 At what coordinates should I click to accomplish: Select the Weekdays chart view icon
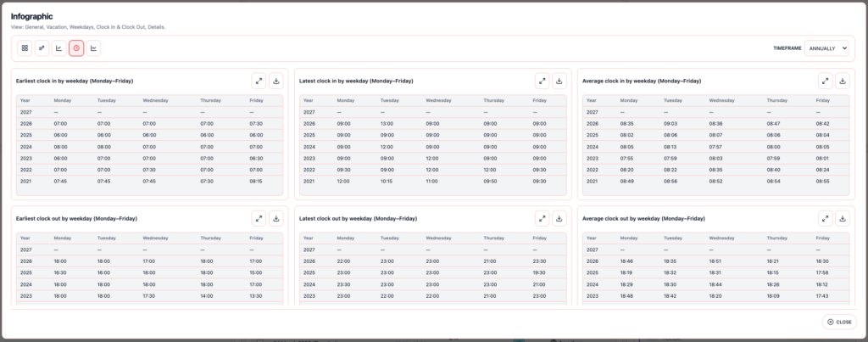pos(58,48)
